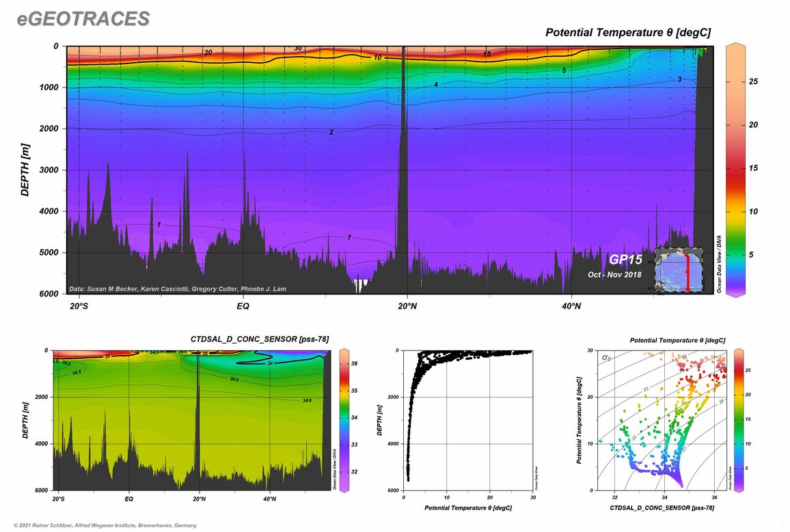Click the GP15 section label

pos(625,260)
